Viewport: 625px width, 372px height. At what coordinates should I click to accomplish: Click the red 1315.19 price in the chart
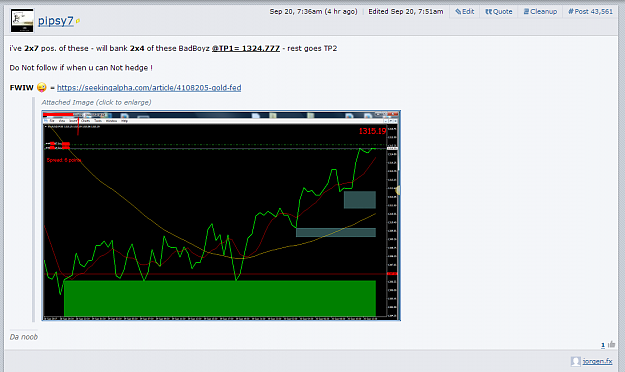coord(372,131)
